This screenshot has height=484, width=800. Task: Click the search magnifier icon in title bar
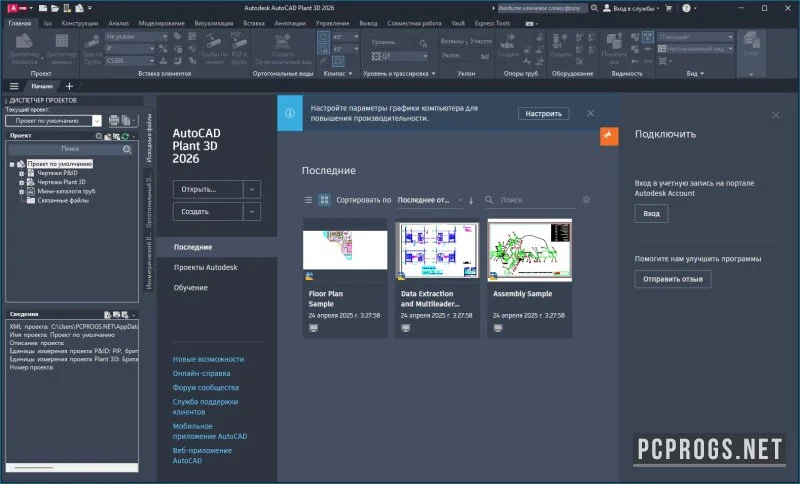[x=594, y=8]
